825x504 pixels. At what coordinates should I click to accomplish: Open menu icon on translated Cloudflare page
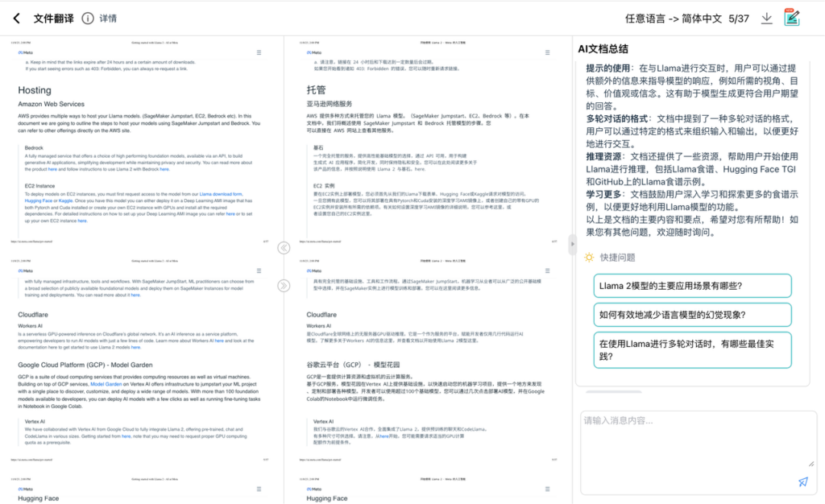pyautogui.click(x=548, y=271)
